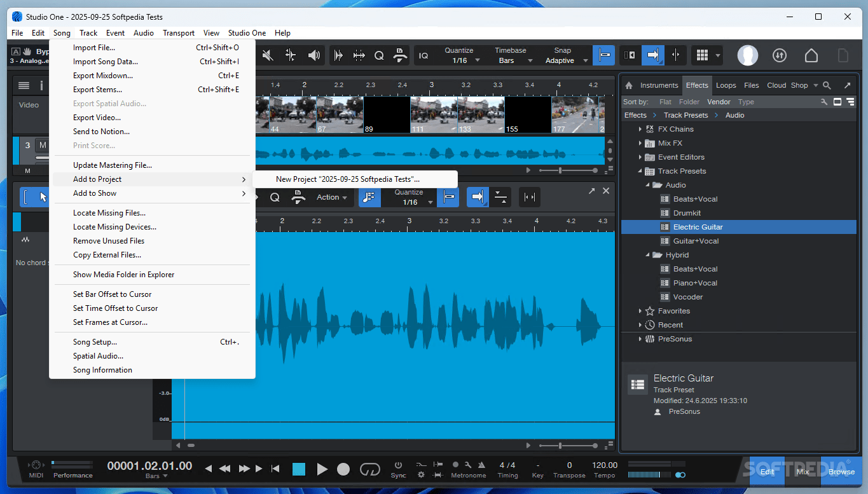Go to Start page via home icon
The image size is (868, 494).
click(811, 55)
